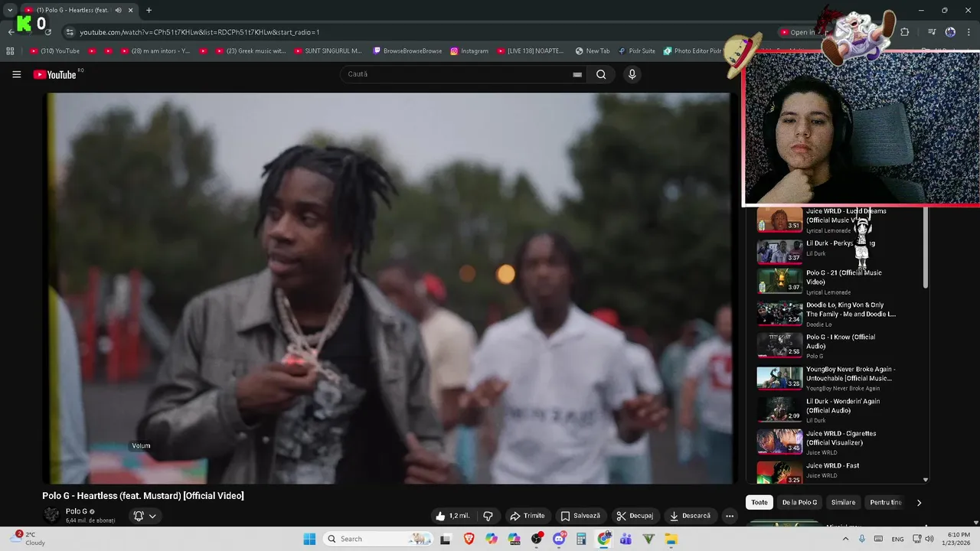
Task: Open the Instagram bookmark
Action: click(469, 51)
